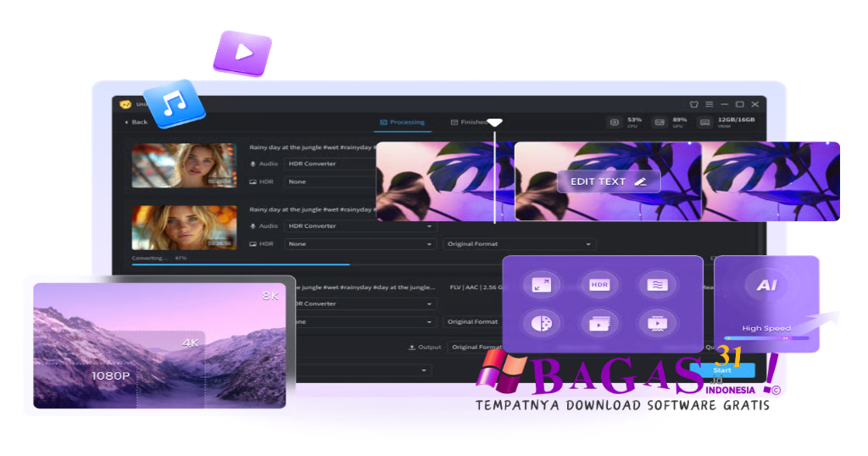Click the "Converting... 47%" status text
This screenshot has width=868, height=456.
[159, 258]
